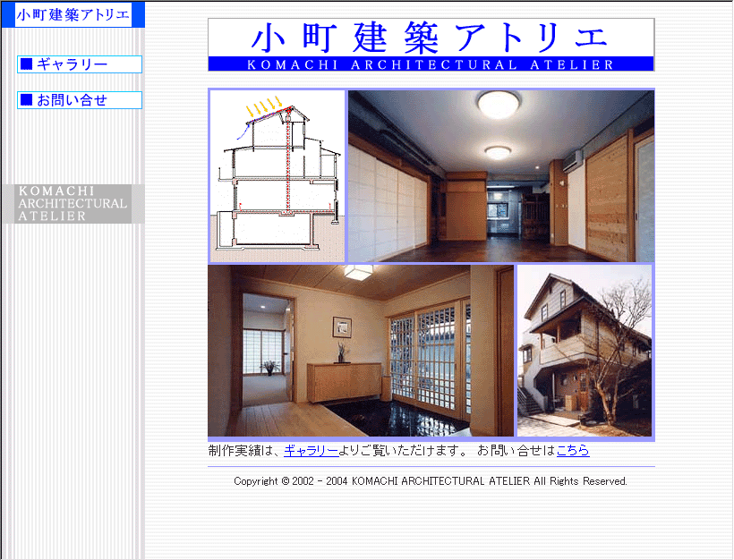Viewport: 734px width, 560px height.
Task: Open the お問い合せ sidebar menu item
Action: point(72,100)
